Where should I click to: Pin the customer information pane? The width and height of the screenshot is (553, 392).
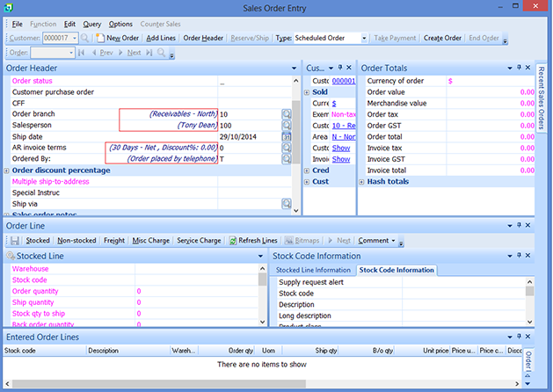tap(340, 68)
